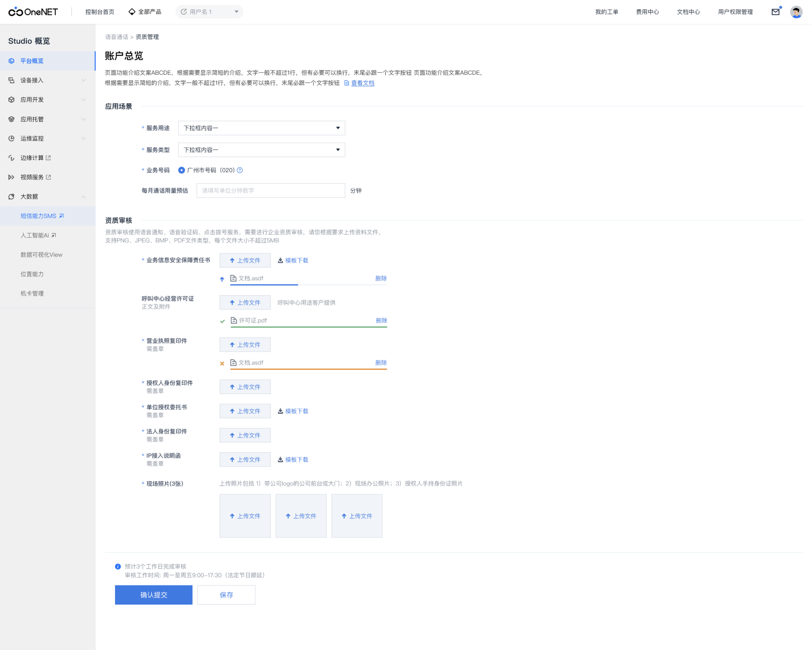Open the 服务类型 dropdown
Image resolution: width=812 pixels, height=650 pixels.
pos(261,150)
